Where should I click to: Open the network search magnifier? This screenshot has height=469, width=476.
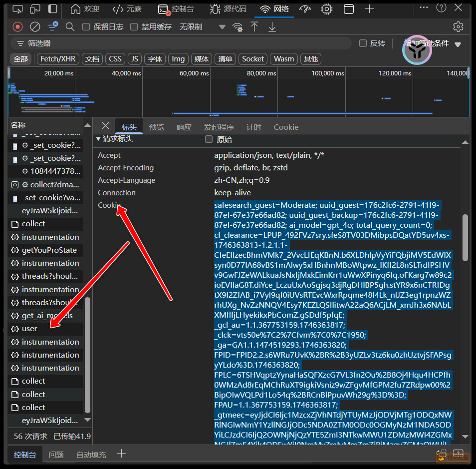click(70, 26)
